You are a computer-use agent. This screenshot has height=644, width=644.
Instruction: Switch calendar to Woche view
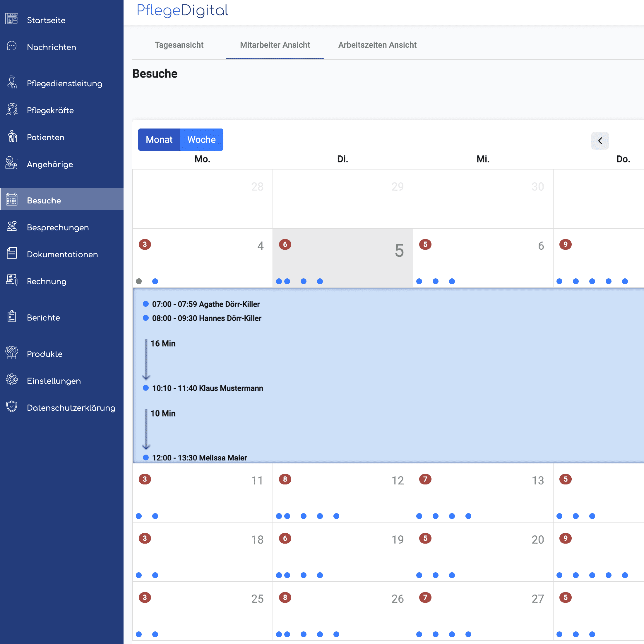[201, 140]
